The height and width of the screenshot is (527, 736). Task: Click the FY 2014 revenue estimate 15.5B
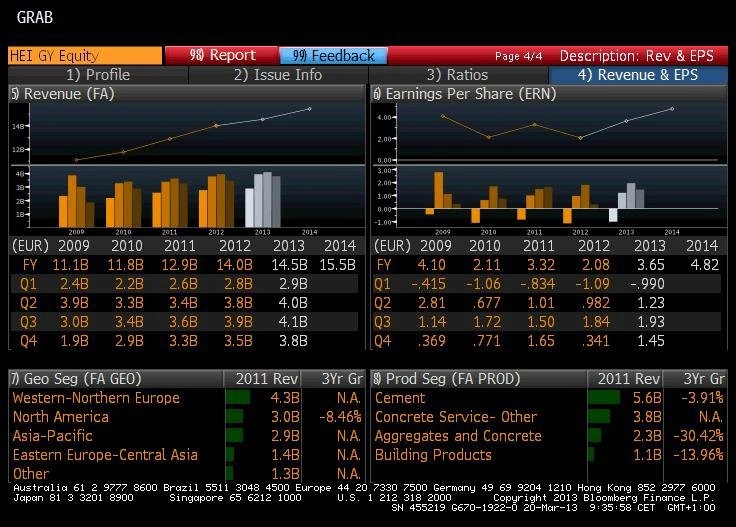click(337, 265)
